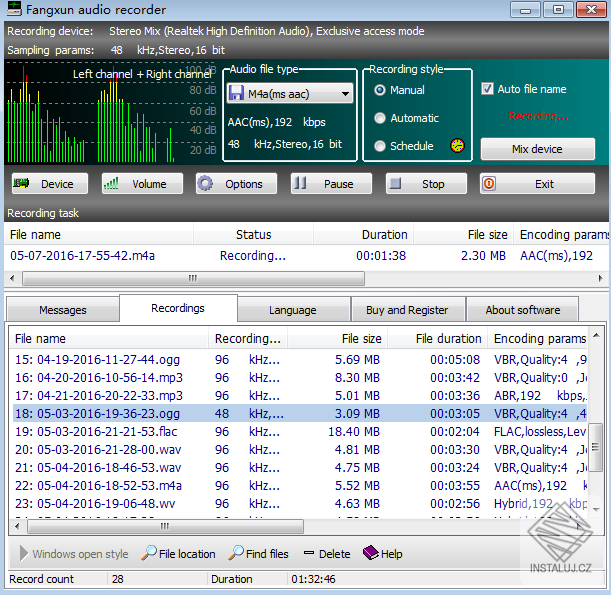The image size is (611, 595).
Task: Click recordings list scroll left arrow
Action: click(x=17, y=526)
